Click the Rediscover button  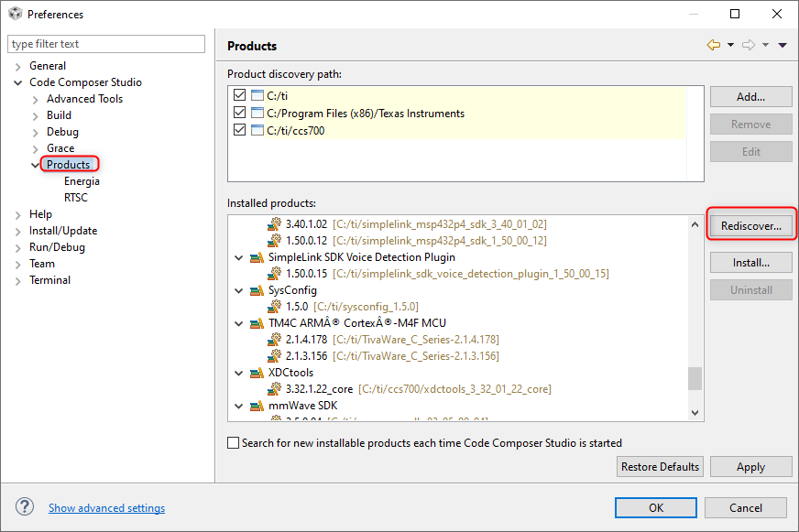tap(751, 226)
